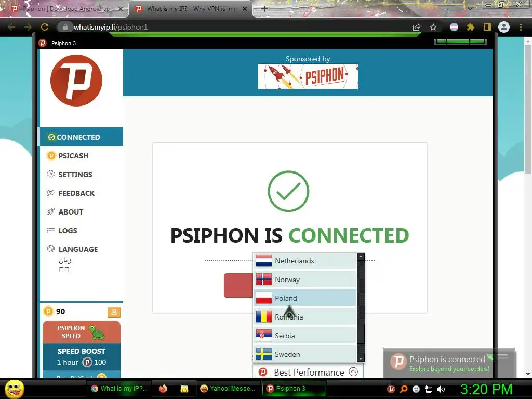Buy 1 hour Speed Boost

click(82, 356)
